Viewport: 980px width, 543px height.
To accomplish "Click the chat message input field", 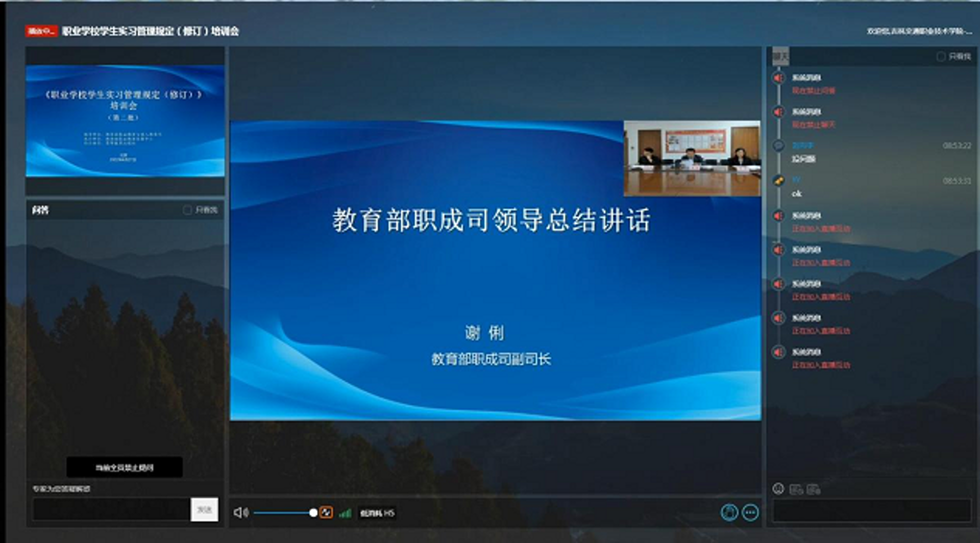I will 871,510.
